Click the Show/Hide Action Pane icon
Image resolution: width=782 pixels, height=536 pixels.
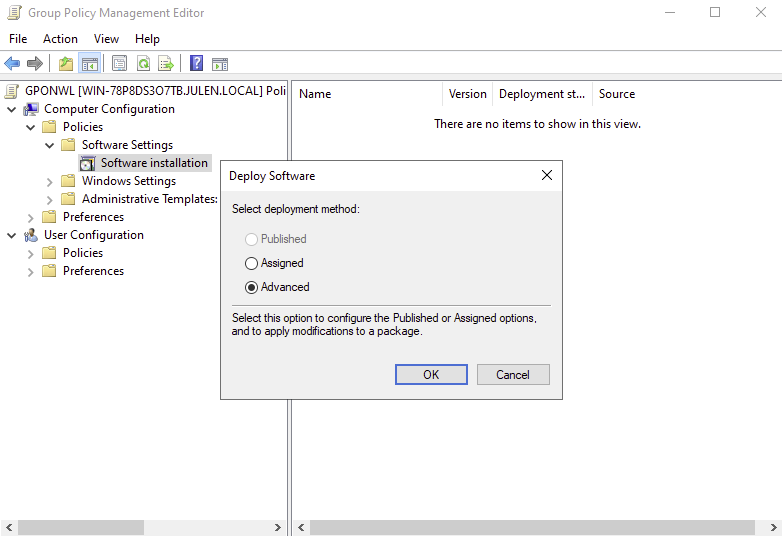point(220,64)
